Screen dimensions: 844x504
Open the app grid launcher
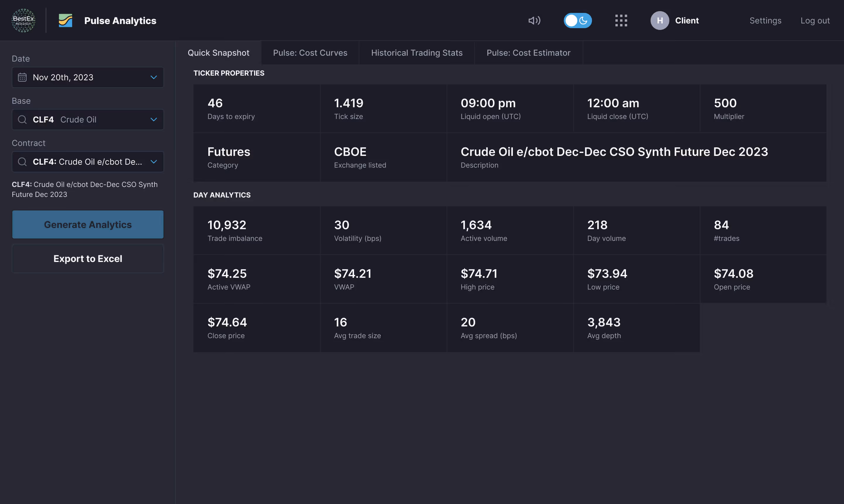(x=621, y=21)
